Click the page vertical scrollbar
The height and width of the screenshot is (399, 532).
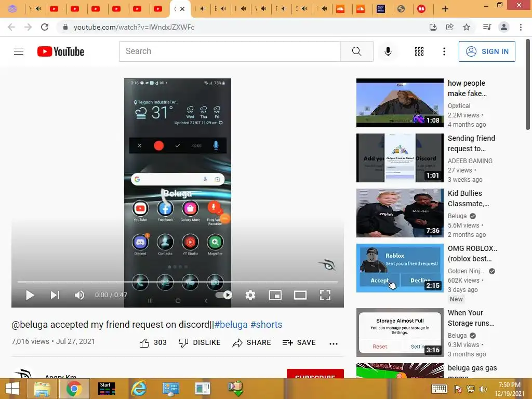(528, 85)
